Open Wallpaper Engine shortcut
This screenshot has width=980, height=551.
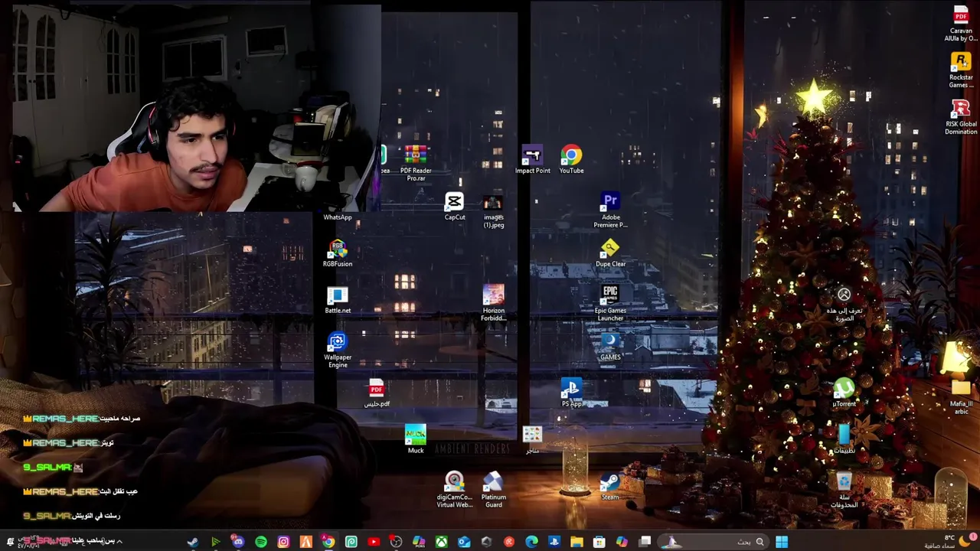(x=338, y=350)
